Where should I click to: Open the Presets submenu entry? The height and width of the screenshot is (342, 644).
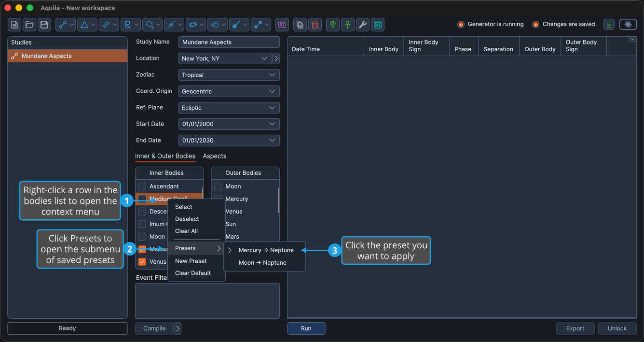pos(196,248)
